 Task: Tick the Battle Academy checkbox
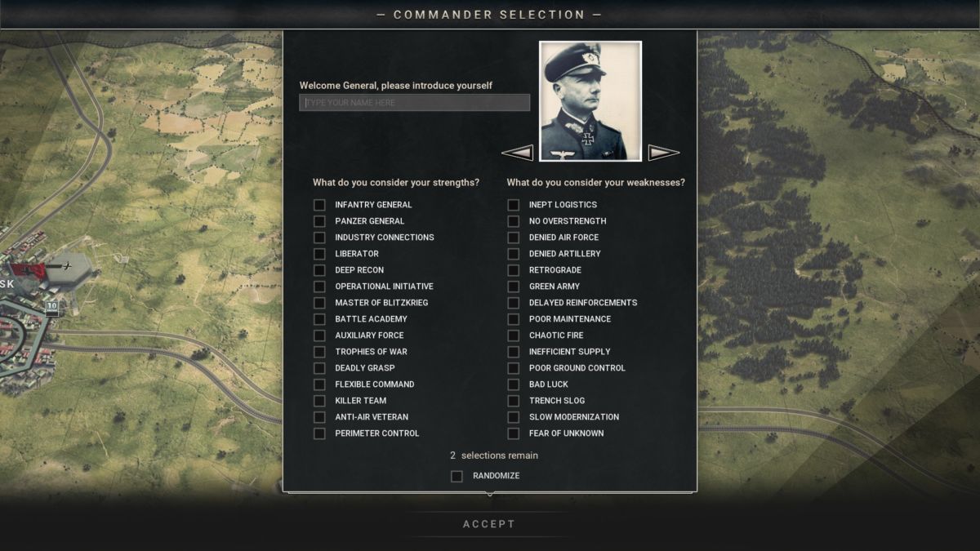click(x=319, y=319)
